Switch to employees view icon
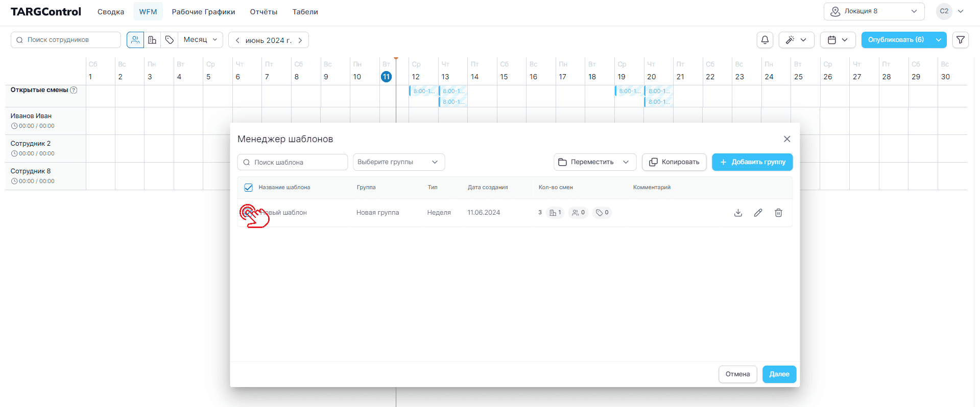 pyautogui.click(x=135, y=40)
